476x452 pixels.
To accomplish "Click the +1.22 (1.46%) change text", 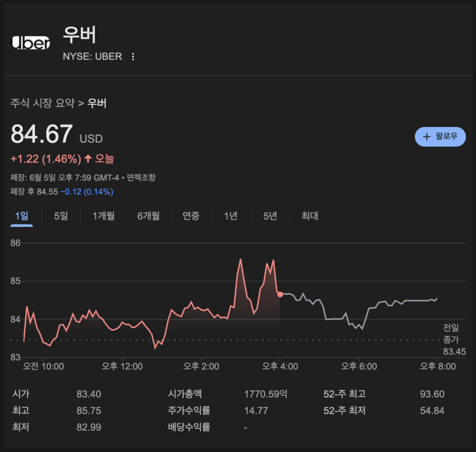I will click(x=46, y=159).
